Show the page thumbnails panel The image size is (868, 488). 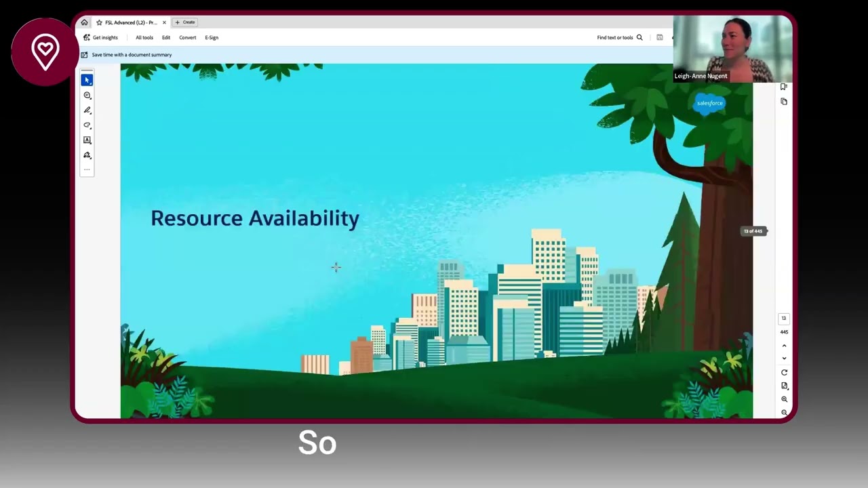(x=784, y=102)
